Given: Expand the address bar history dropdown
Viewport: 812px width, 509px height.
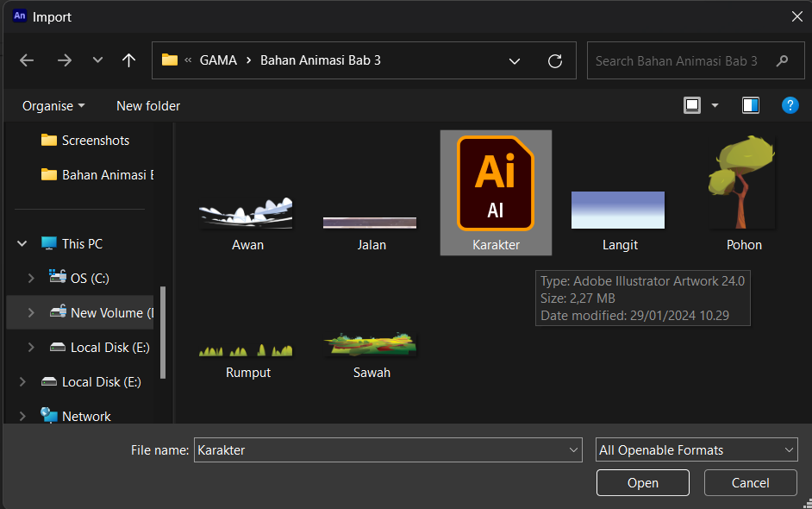Looking at the screenshot, I should point(515,61).
